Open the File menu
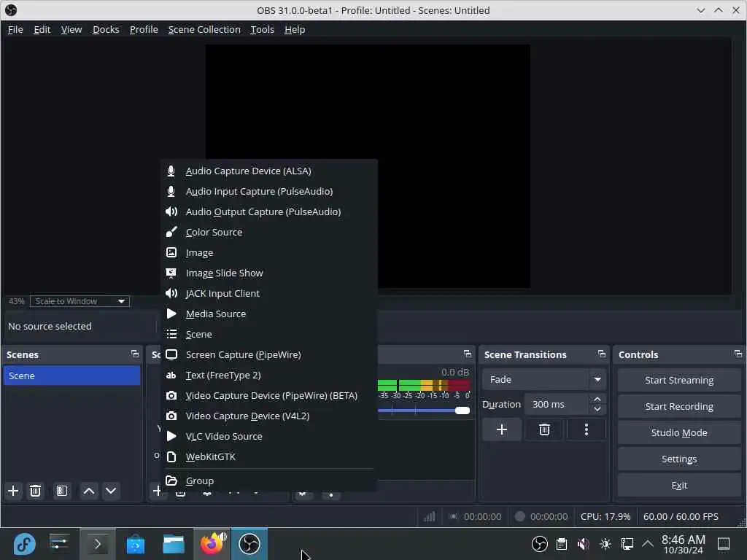The width and height of the screenshot is (747, 560). (x=15, y=29)
